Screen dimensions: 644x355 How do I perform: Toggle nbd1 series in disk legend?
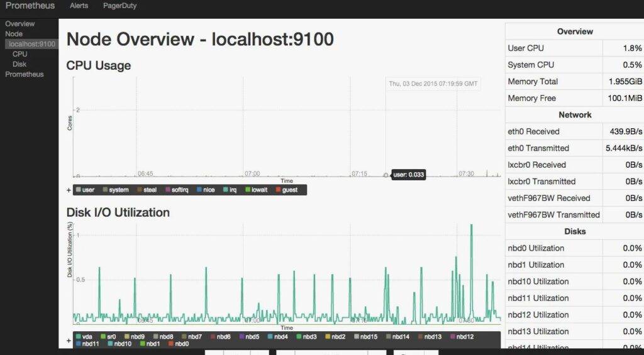(150, 344)
